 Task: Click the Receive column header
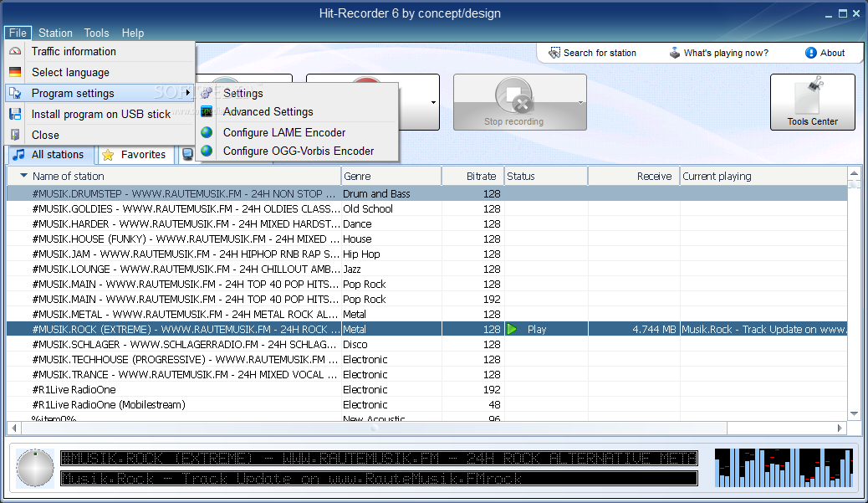[634, 176]
